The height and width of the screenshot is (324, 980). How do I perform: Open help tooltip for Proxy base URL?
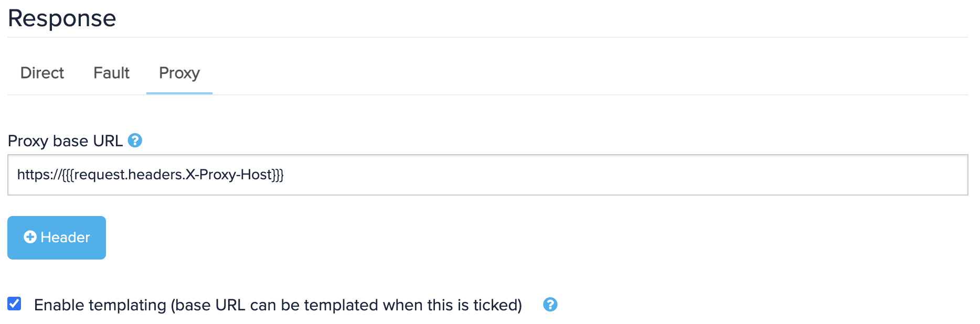135,141
